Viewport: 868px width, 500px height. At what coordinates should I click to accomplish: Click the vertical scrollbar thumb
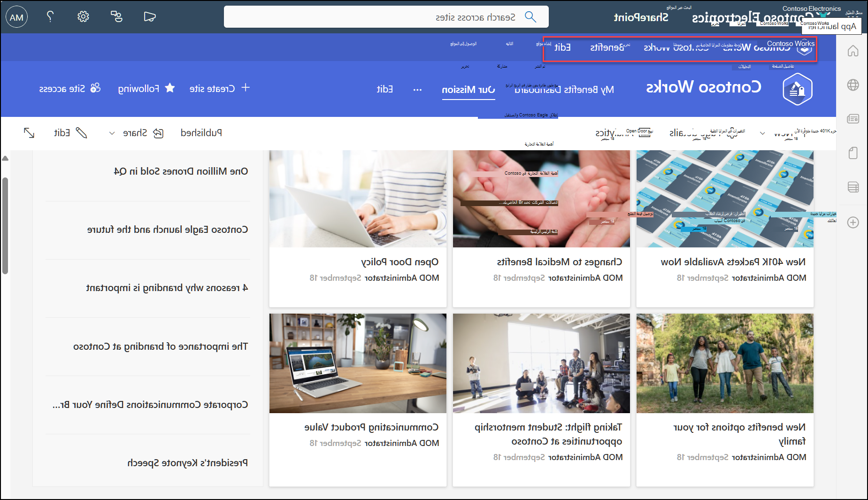5,225
